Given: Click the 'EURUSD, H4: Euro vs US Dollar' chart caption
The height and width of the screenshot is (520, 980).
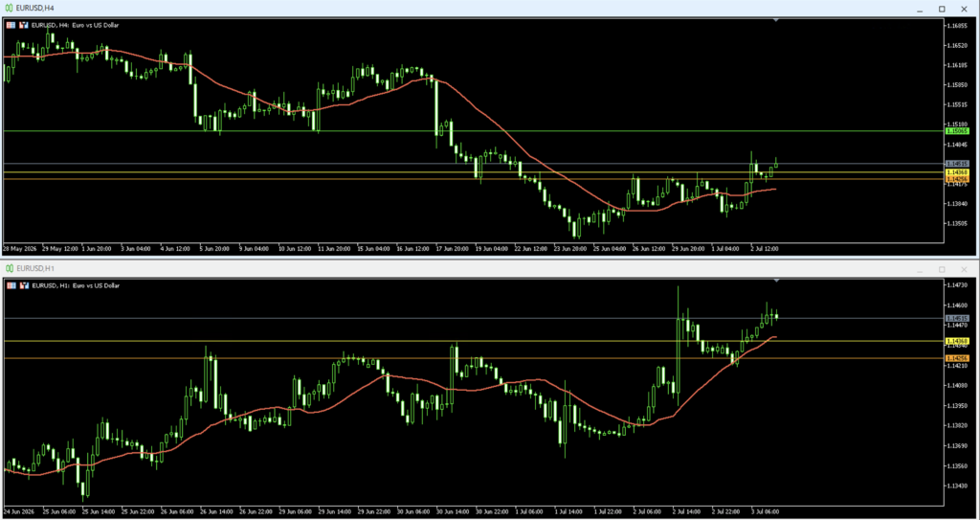Looking at the screenshot, I should point(75,25).
